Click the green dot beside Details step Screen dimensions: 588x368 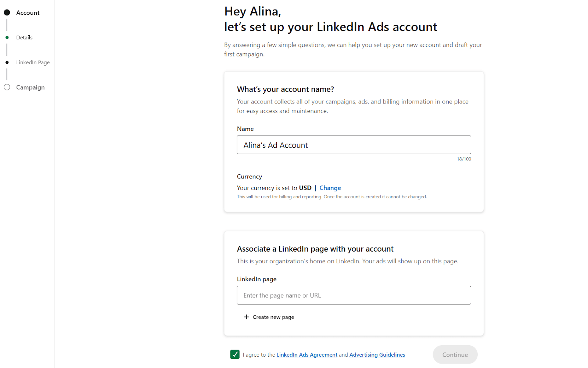pyautogui.click(x=7, y=37)
